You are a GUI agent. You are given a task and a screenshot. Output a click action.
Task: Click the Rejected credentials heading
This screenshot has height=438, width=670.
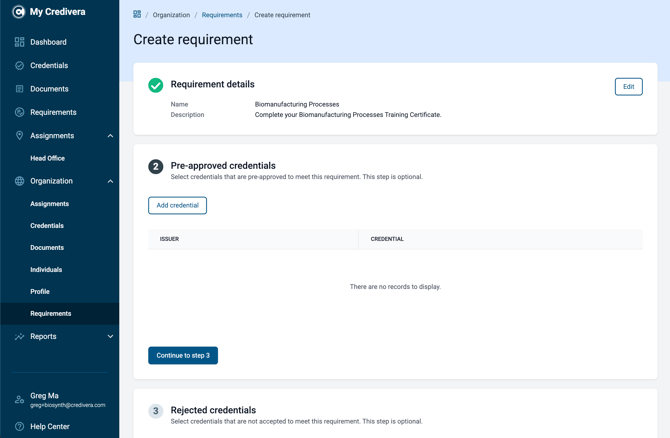[213, 410]
